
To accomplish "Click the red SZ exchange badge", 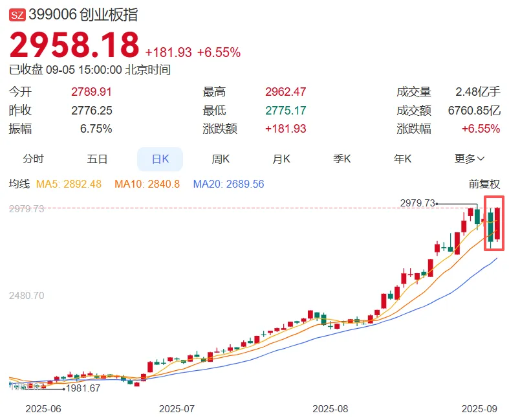I will click(17, 16).
